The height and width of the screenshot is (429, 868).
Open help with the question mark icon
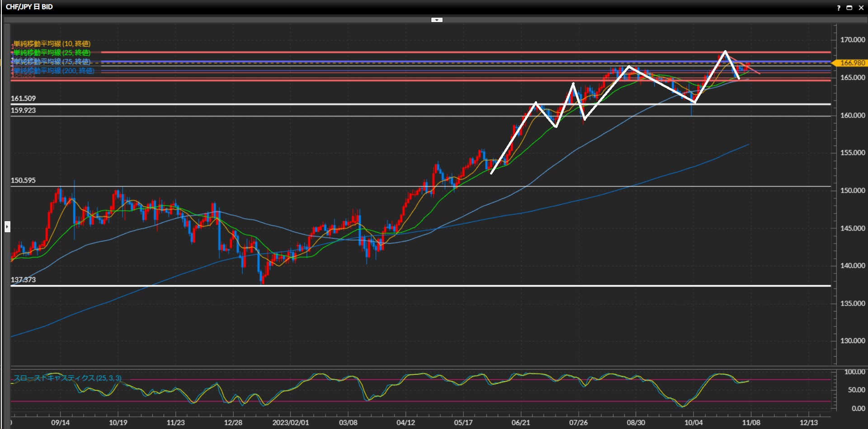tap(839, 8)
